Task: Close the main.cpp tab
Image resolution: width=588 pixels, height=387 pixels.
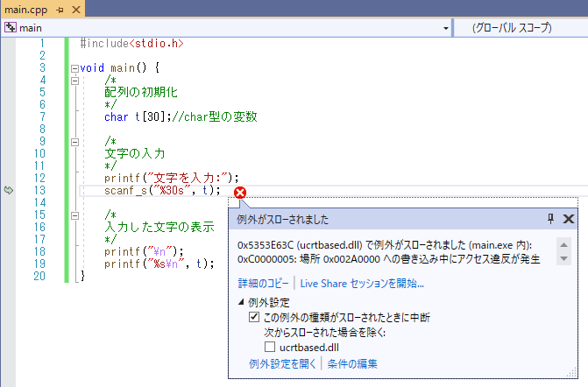Action: coord(76,10)
